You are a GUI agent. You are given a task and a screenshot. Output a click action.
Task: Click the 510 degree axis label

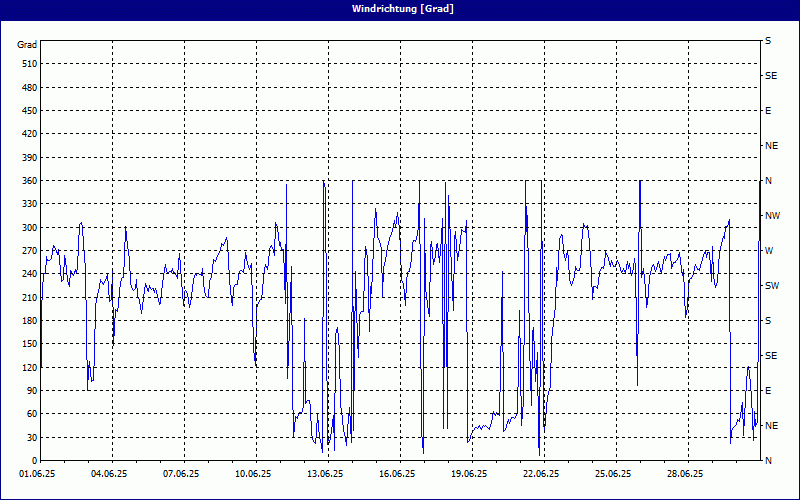27,64
